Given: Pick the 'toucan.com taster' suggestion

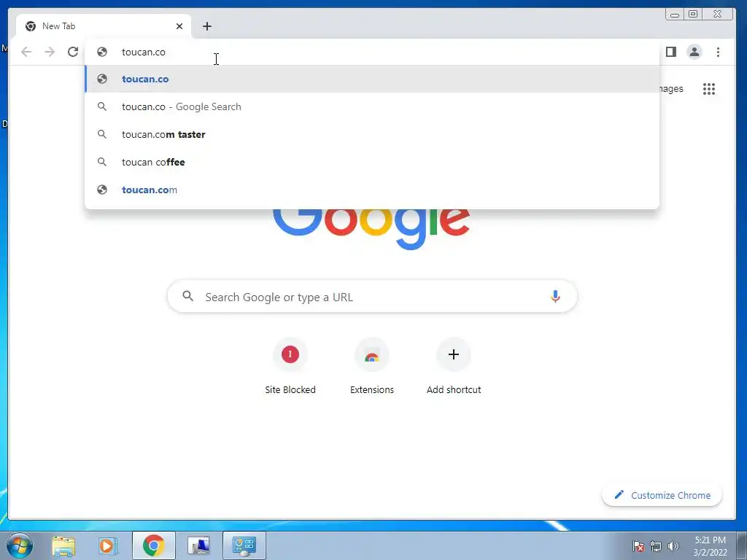Looking at the screenshot, I should pyautogui.click(x=372, y=134).
